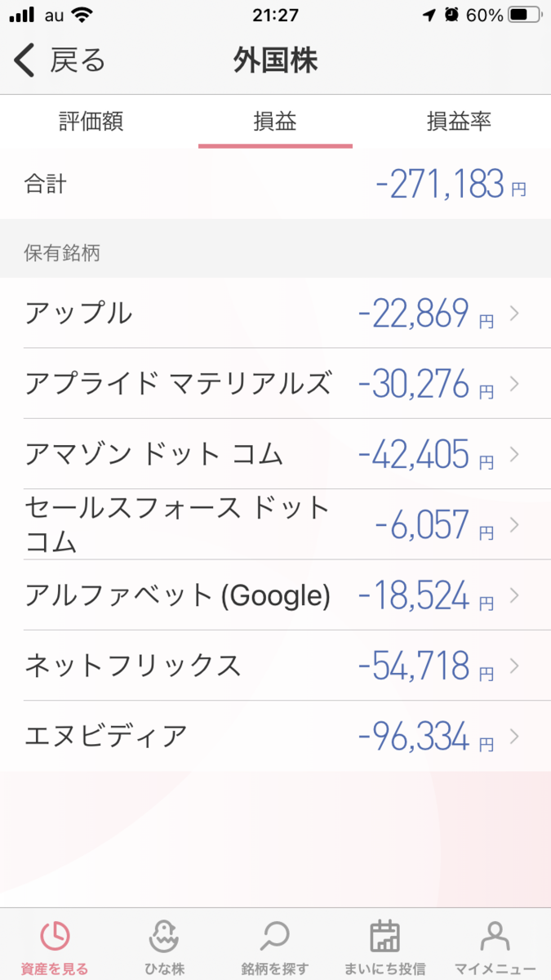Expand the ネットフリックス row chevron

[513, 666]
